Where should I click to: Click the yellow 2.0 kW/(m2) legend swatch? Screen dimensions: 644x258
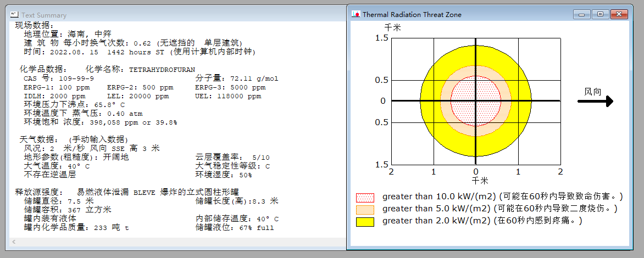[x=365, y=221]
